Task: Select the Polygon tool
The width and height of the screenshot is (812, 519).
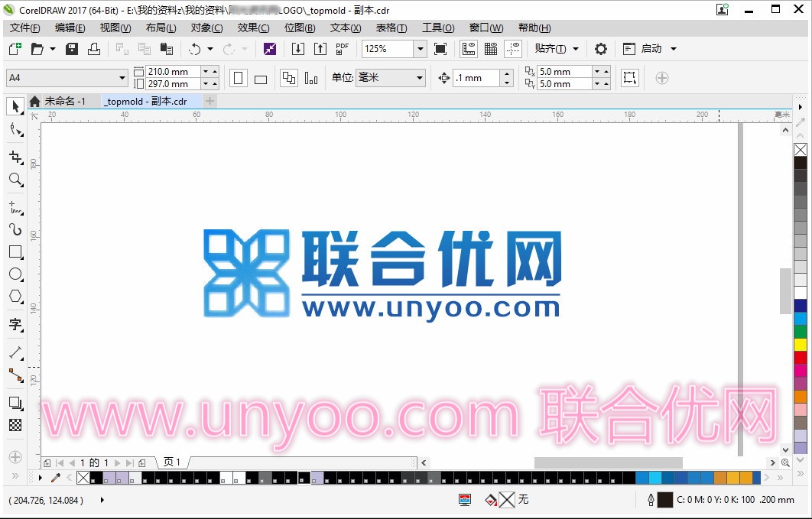Action: [x=15, y=297]
